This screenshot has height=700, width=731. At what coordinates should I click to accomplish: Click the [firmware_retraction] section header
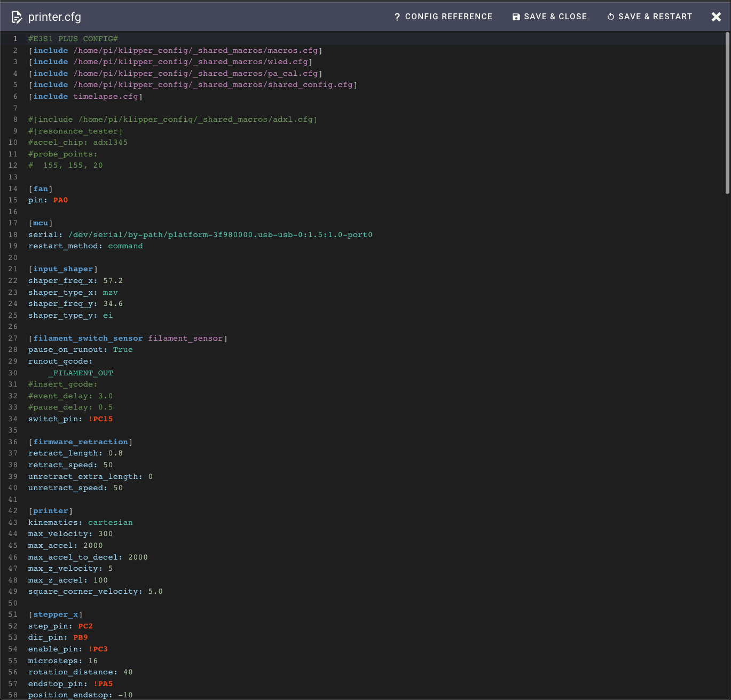80,442
